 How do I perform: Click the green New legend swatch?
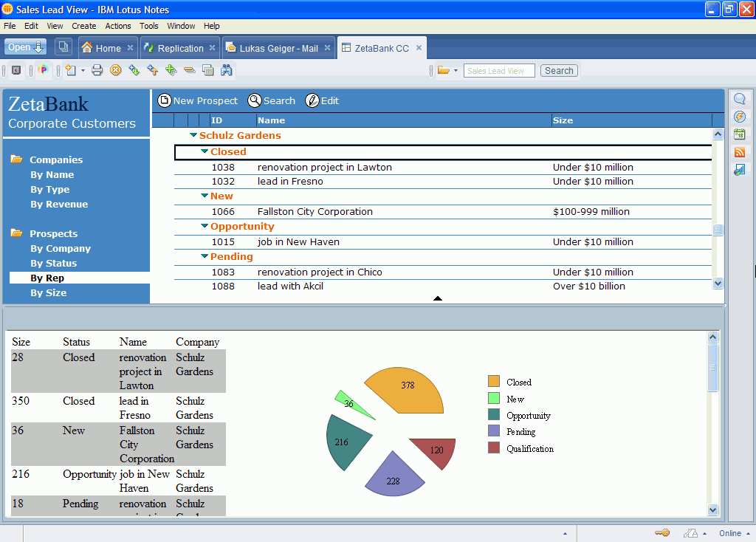(x=494, y=398)
